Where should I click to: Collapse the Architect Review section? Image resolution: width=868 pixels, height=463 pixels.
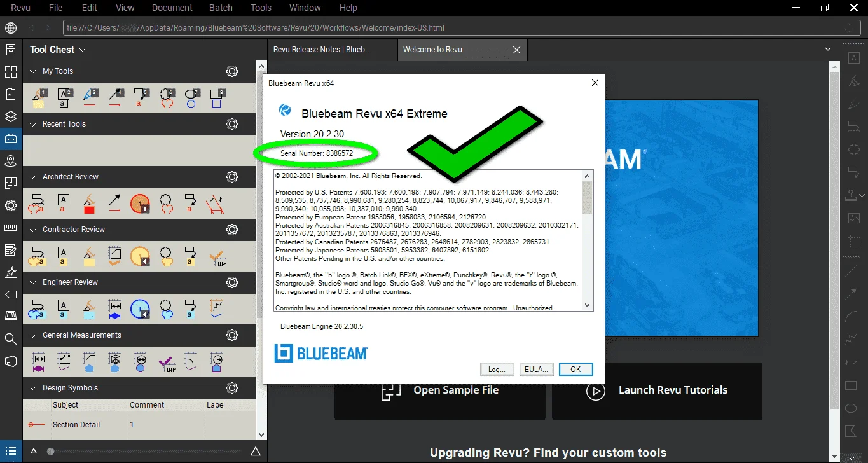click(x=34, y=177)
